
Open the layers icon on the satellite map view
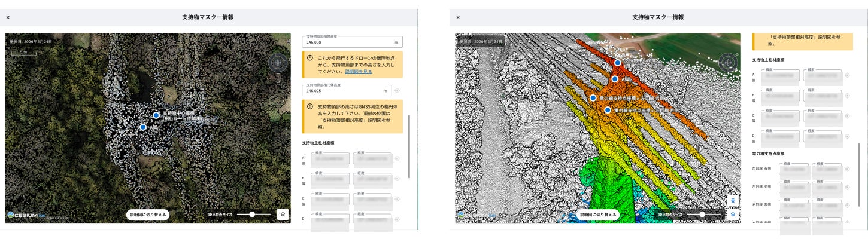(283, 214)
